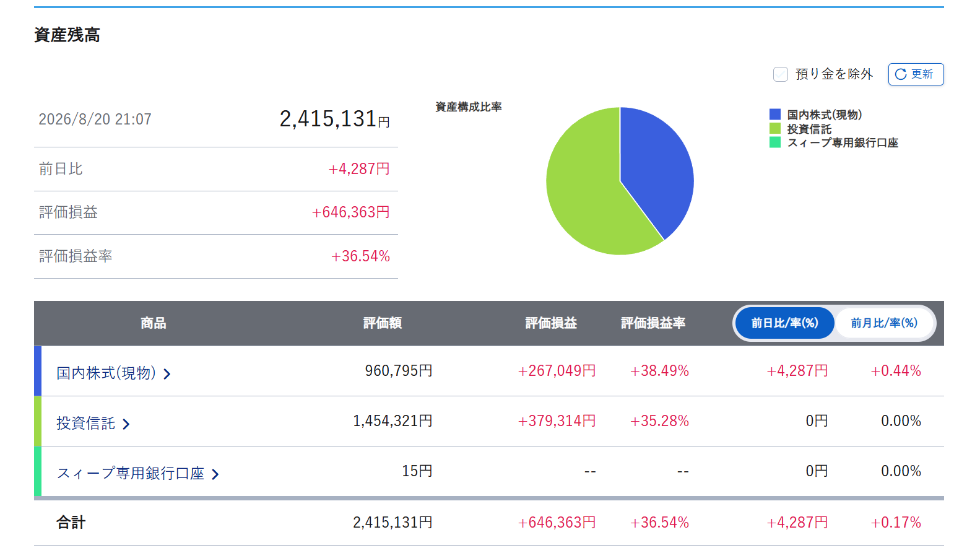Expand chevron next to スィープ専用銀行口座
Viewport: 980px width, 553px height.
tap(215, 474)
